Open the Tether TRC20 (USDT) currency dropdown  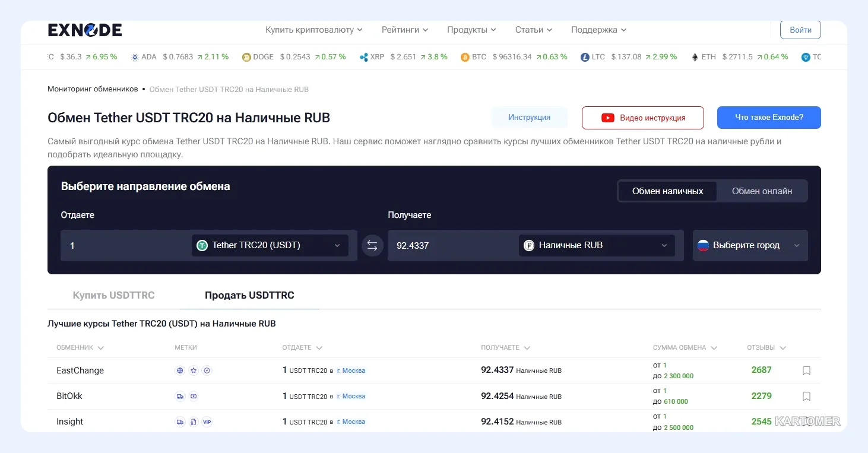click(x=270, y=245)
